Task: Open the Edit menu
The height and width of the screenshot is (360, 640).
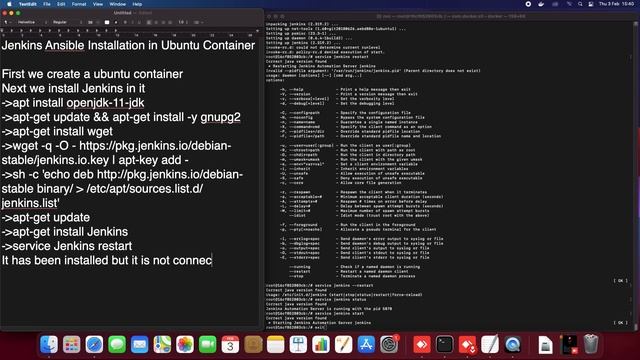Action: click(x=61, y=4)
